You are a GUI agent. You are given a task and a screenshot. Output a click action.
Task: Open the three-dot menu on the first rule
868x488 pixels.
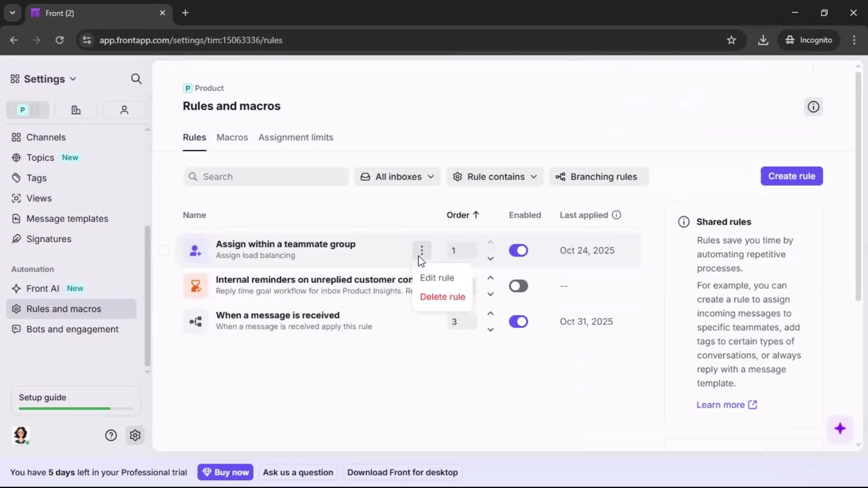click(421, 250)
